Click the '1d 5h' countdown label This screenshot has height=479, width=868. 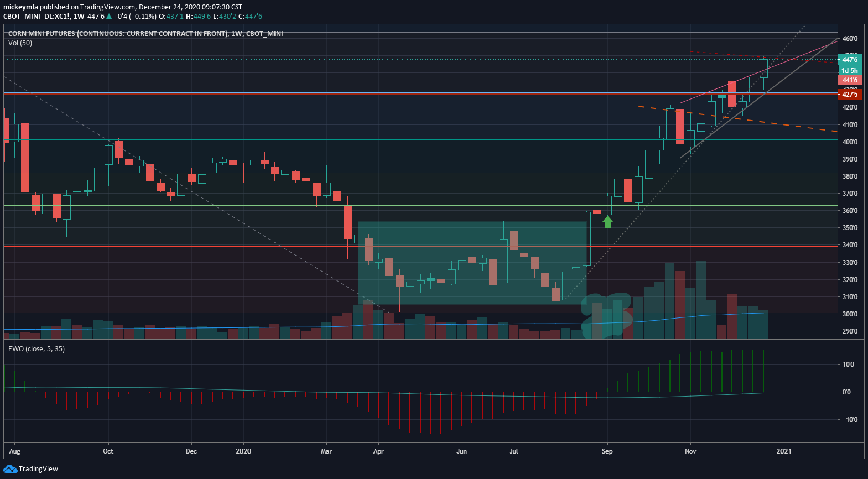[850, 71]
